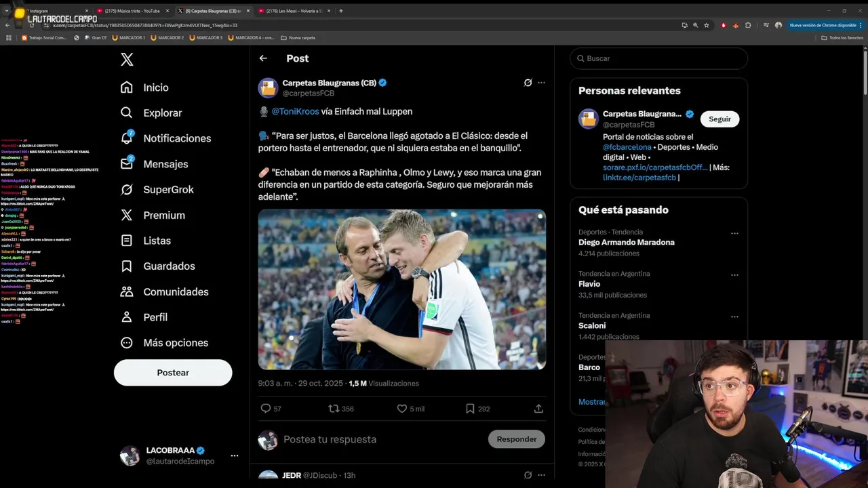868x488 pixels.
Task: Close the Carpetas Blaugranas tab
Action: click(248, 11)
